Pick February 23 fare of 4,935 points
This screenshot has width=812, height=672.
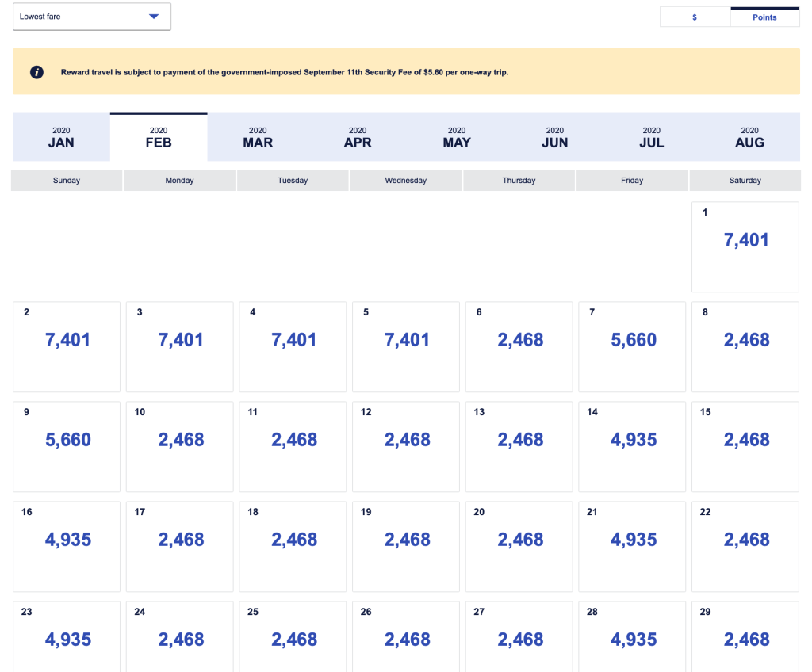tap(67, 637)
